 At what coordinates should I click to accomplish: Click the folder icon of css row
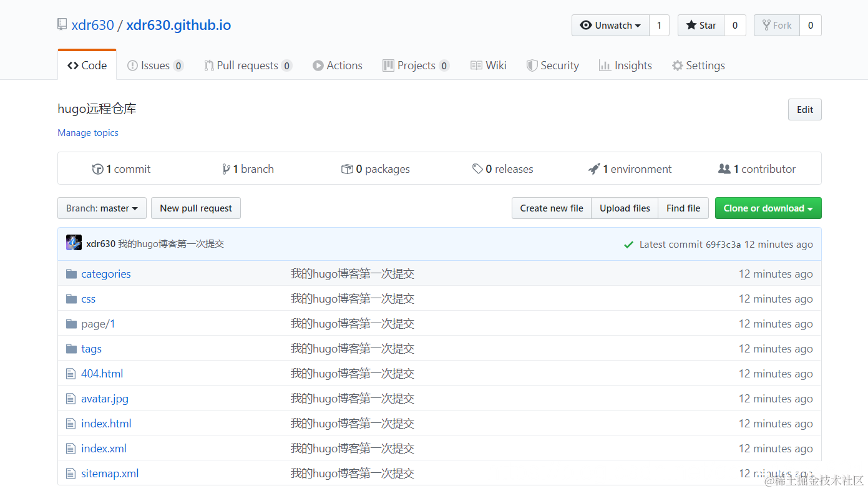71,299
